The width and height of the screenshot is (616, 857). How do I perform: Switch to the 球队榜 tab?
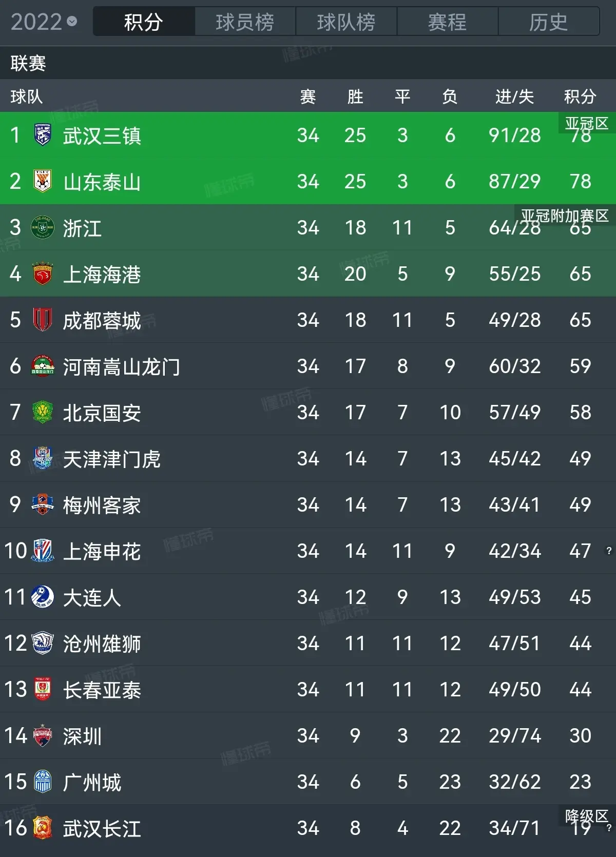(x=346, y=22)
